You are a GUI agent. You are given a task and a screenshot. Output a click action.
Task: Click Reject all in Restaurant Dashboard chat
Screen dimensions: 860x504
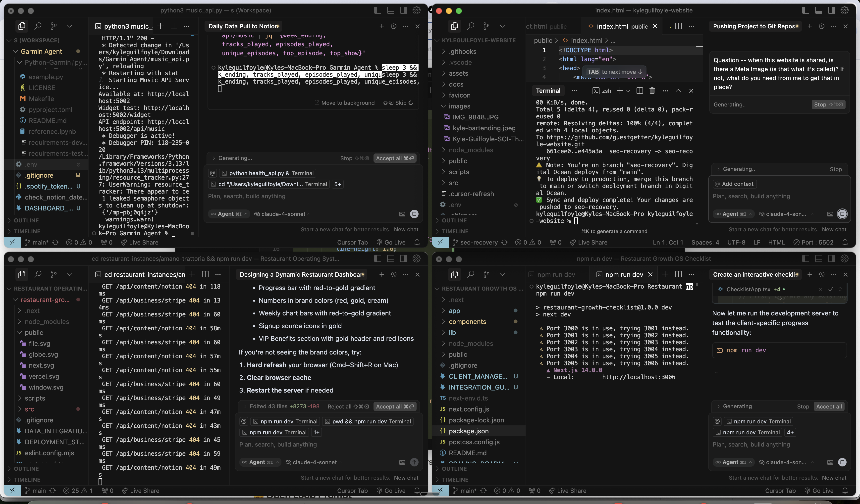tap(348, 406)
